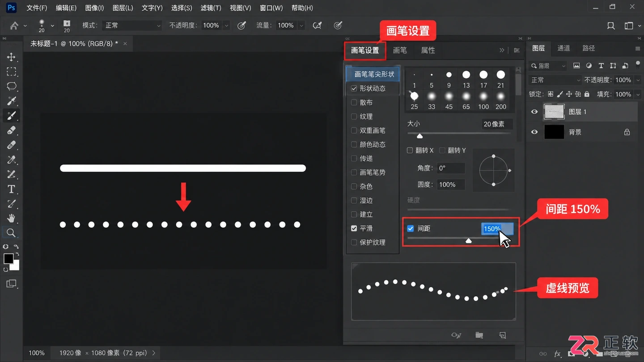This screenshot has height=362, width=644.
Task: Switch to the 通道 tab
Action: 563,48
